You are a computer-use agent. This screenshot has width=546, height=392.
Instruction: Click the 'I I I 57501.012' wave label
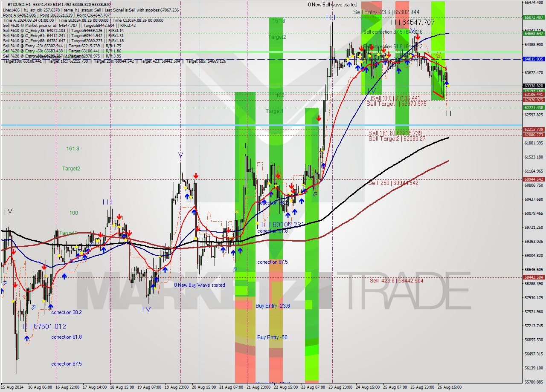pyautogui.click(x=44, y=326)
